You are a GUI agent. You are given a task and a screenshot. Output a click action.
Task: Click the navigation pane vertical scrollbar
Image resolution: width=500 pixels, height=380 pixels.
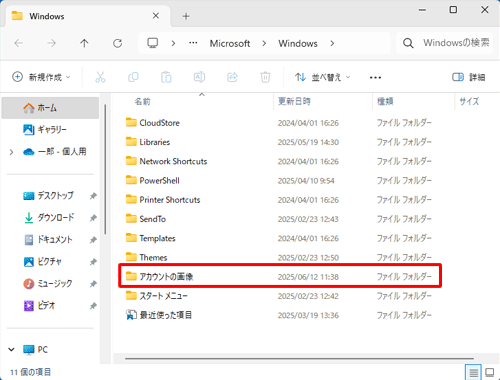105,169
